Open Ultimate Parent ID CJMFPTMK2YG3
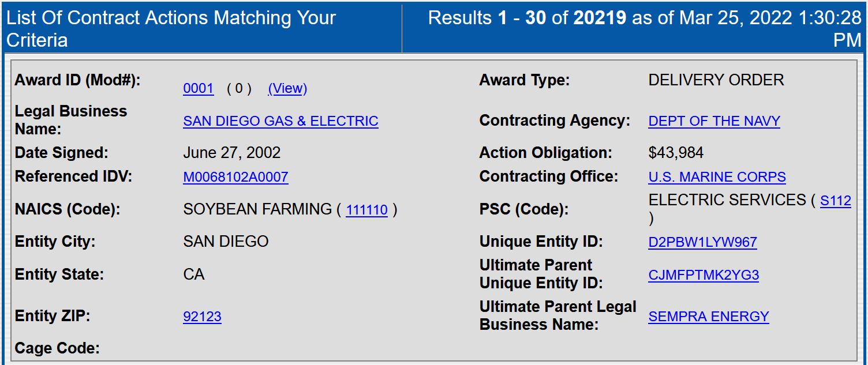868x365 pixels. [x=704, y=275]
